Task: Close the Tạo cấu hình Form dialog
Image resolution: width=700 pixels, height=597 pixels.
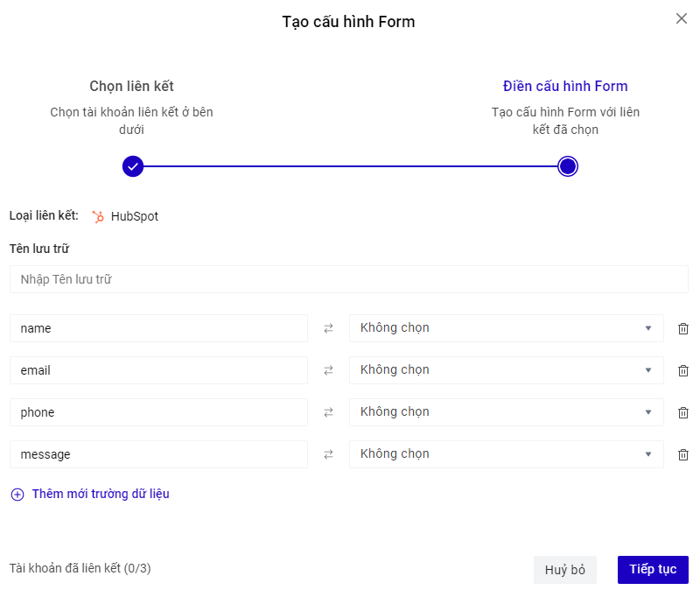Action: pos(682,18)
